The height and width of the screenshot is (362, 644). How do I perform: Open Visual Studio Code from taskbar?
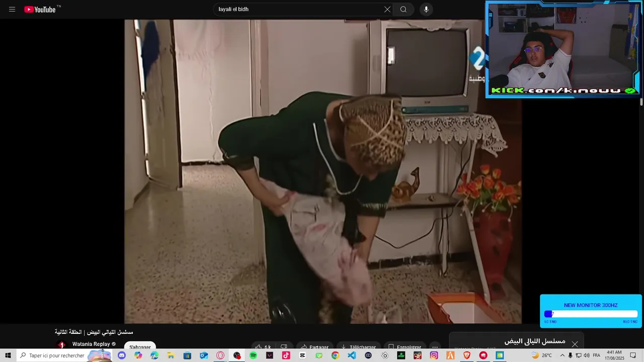[352, 355]
